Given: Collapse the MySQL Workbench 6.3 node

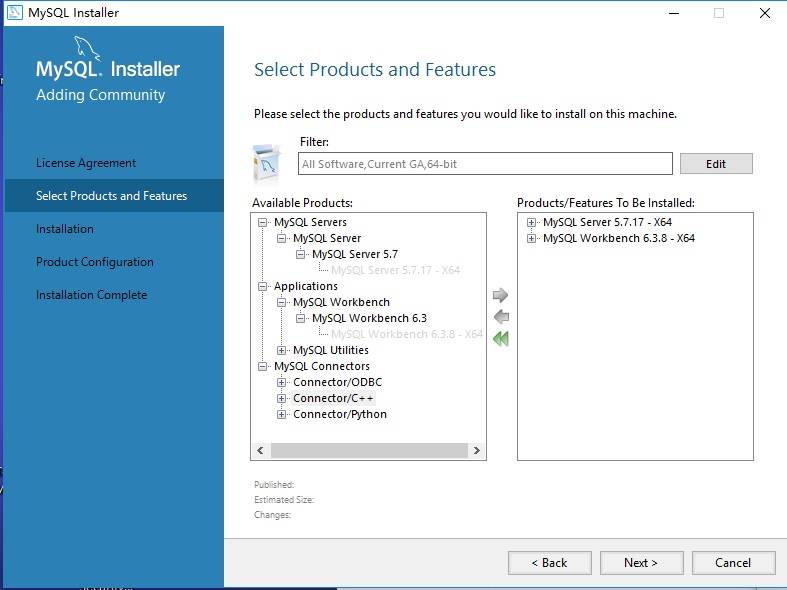Looking at the screenshot, I should [301, 319].
